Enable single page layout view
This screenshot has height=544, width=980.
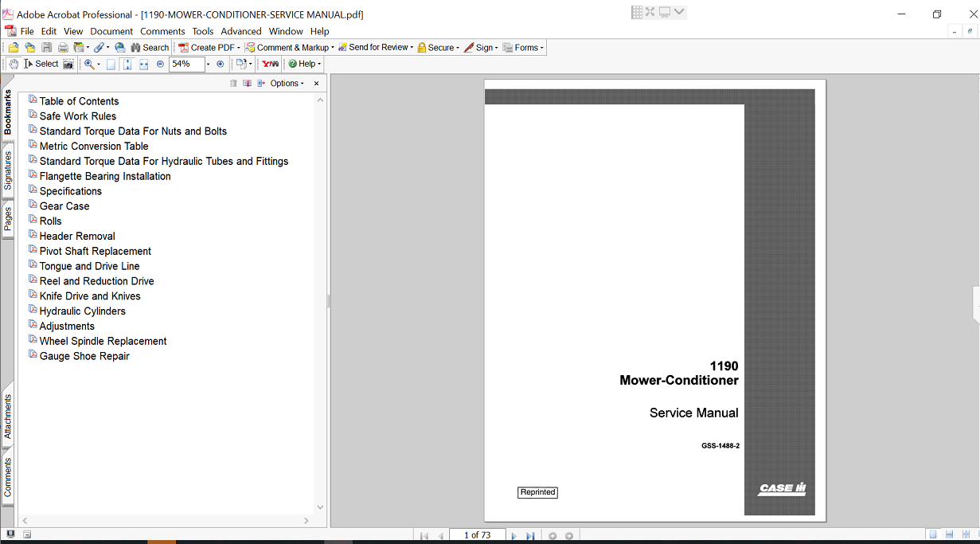[x=932, y=534]
